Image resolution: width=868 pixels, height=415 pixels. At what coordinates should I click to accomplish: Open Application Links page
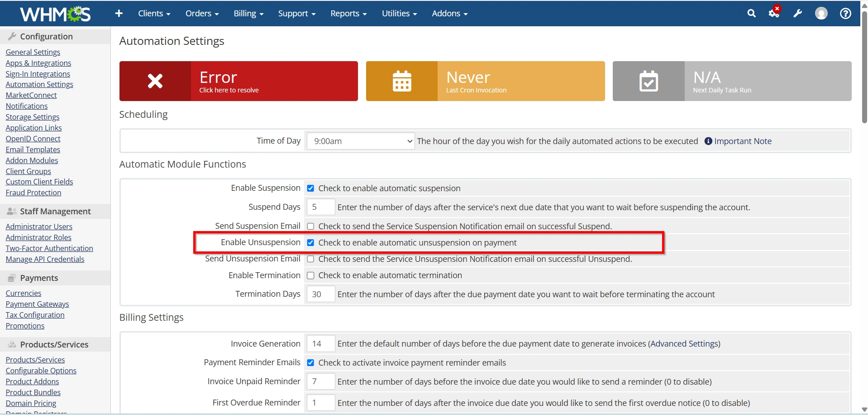(x=33, y=128)
